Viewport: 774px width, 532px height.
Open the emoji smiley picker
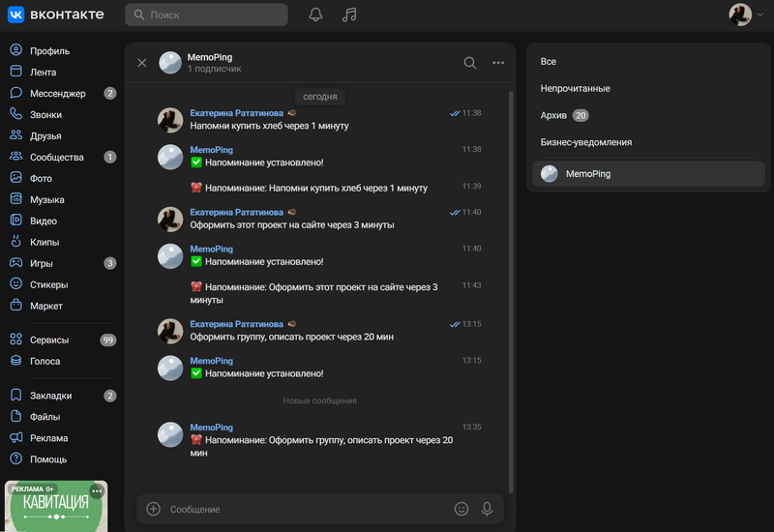tap(461, 509)
